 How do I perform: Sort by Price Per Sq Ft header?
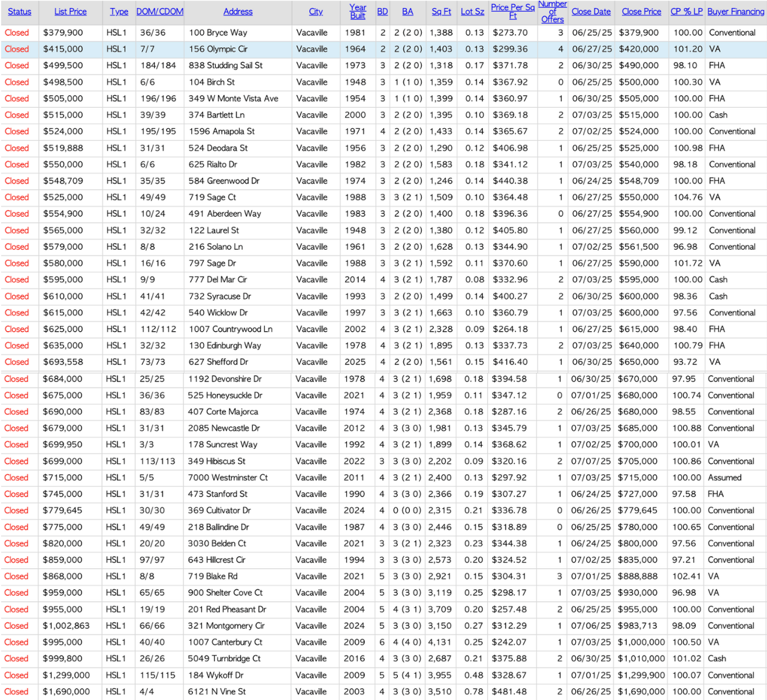click(x=513, y=11)
